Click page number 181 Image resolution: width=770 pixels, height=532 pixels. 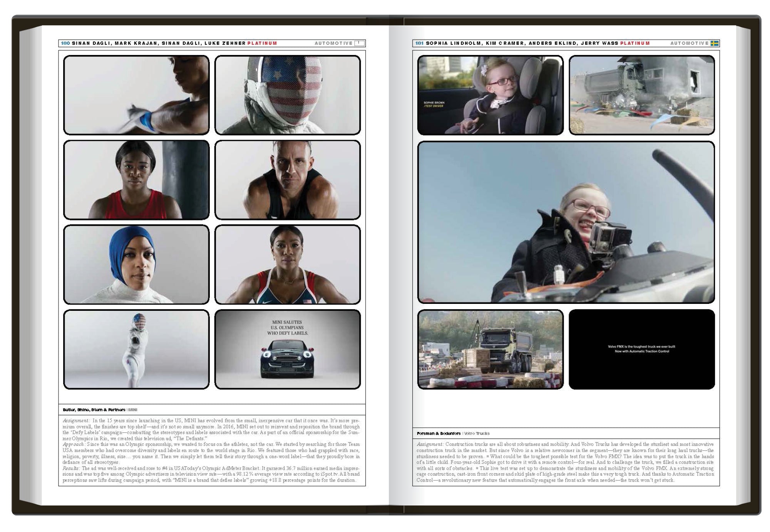pyautogui.click(x=419, y=43)
